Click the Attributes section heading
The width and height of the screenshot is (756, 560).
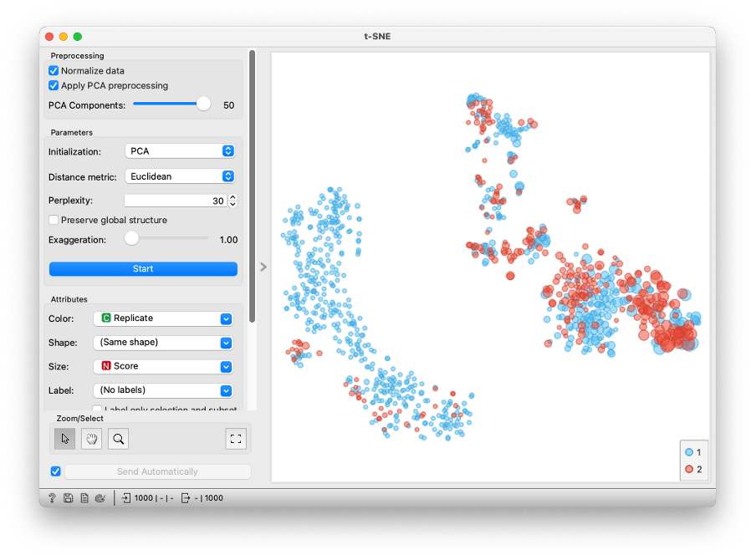(x=69, y=299)
